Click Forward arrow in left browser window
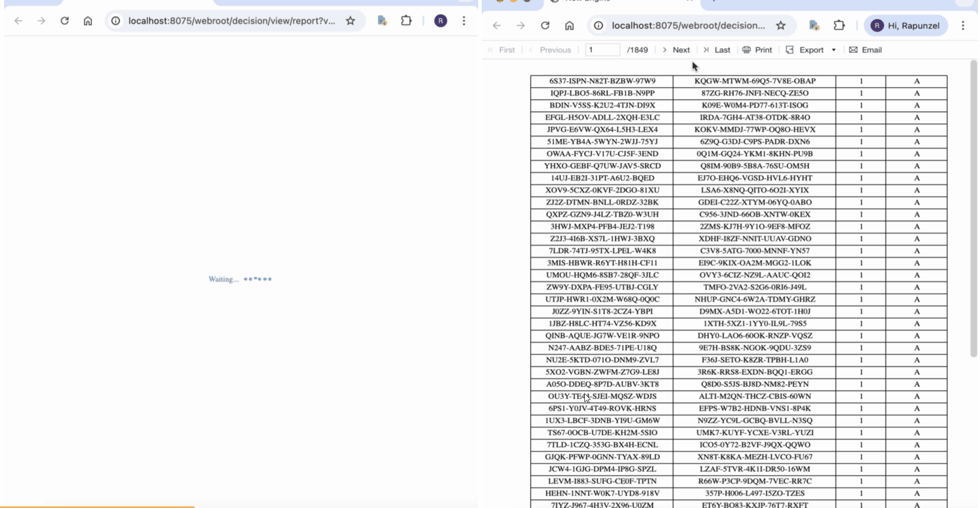 (42, 21)
